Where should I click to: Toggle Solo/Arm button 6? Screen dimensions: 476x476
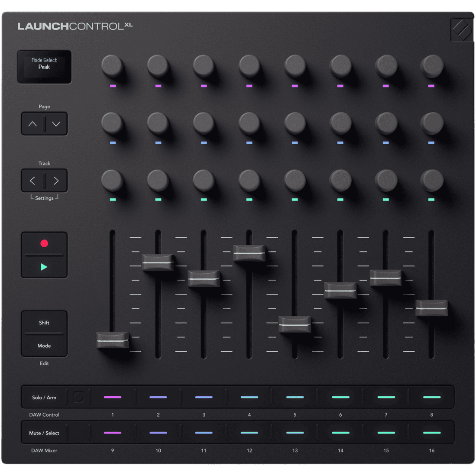(340, 397)
